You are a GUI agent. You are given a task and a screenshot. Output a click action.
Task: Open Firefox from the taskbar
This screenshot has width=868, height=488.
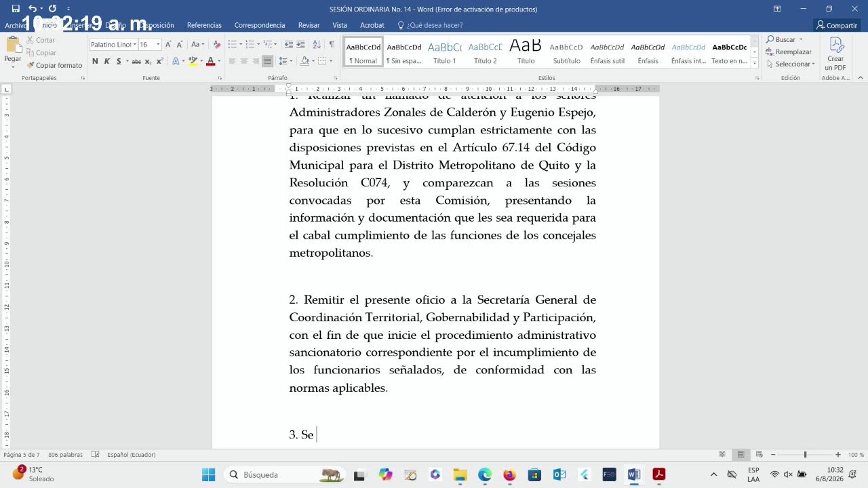click(x=509, y=474)
